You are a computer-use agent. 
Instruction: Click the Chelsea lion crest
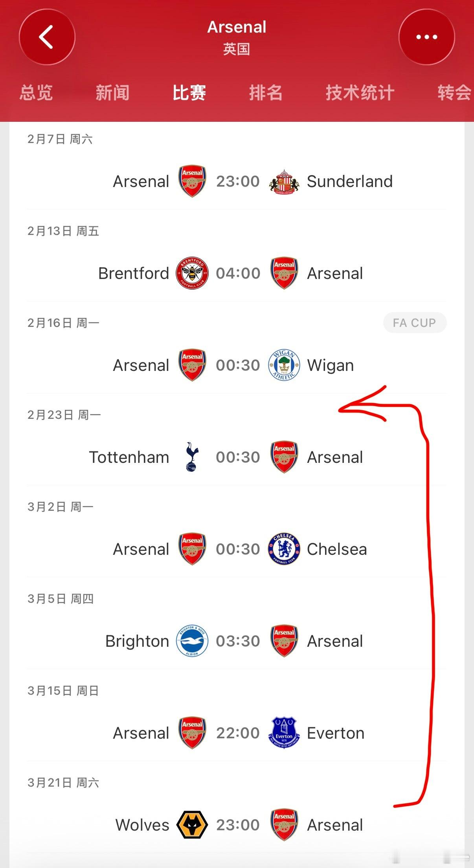tap(284, 549)
